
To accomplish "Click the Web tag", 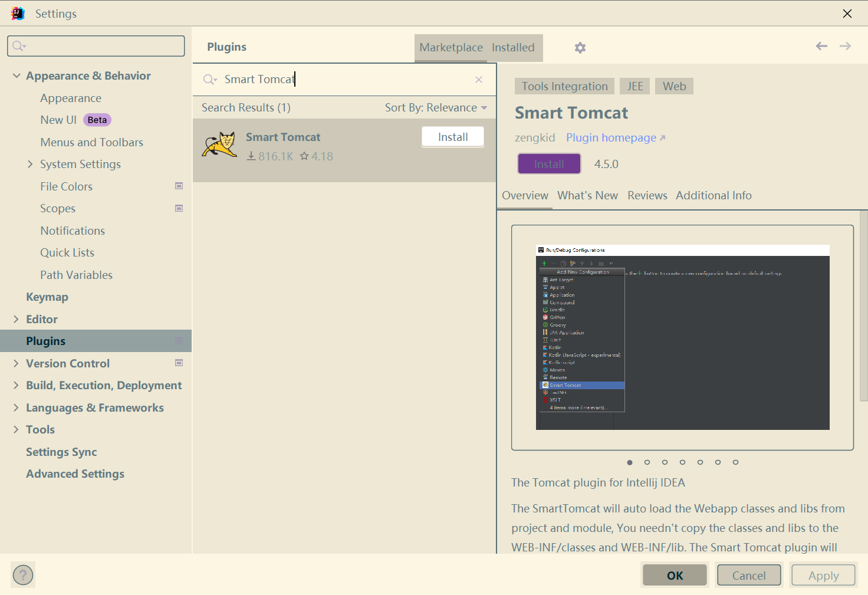I will [674, 86].
